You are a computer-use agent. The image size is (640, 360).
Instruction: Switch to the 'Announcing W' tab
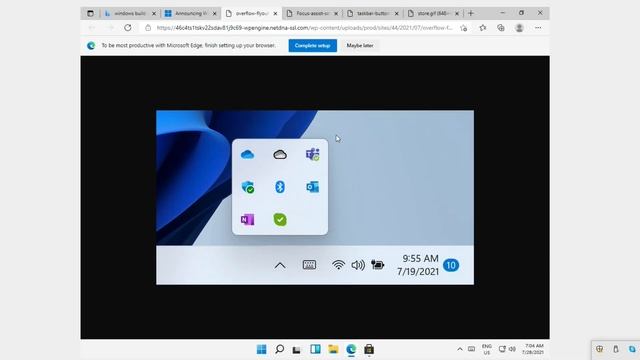[191, 13]
